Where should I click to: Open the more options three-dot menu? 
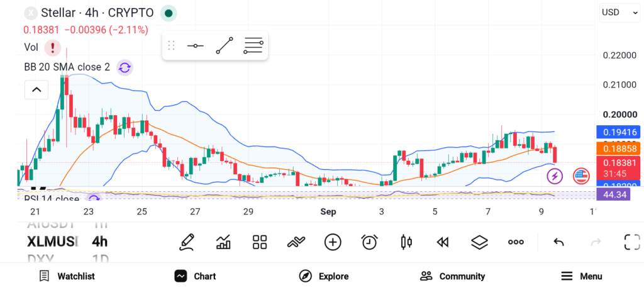click(x=516, y=242)
